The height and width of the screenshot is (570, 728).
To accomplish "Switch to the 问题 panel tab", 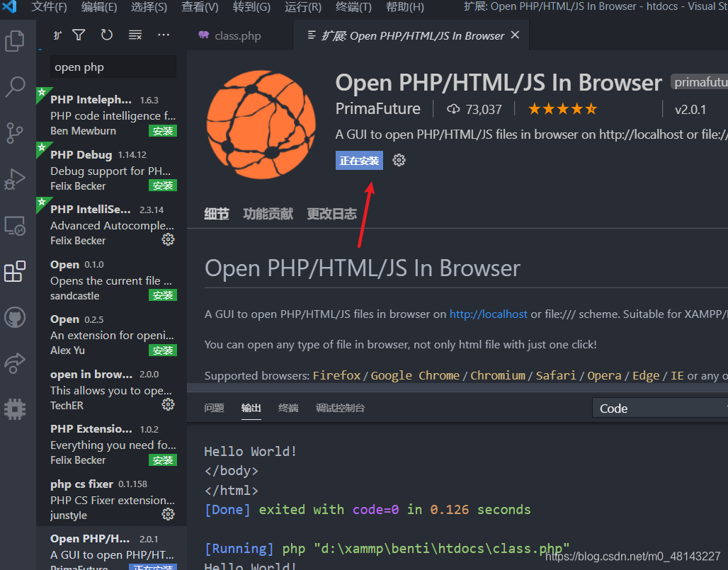I will click(x=214, y=408).
